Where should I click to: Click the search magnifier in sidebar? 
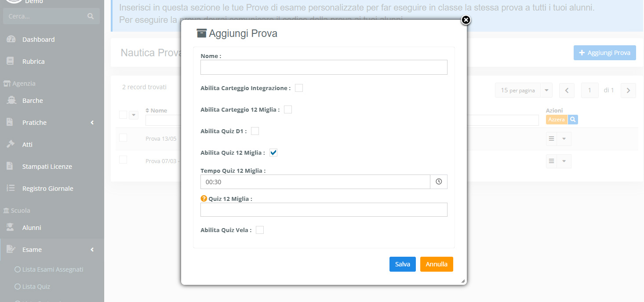(91, 16)
